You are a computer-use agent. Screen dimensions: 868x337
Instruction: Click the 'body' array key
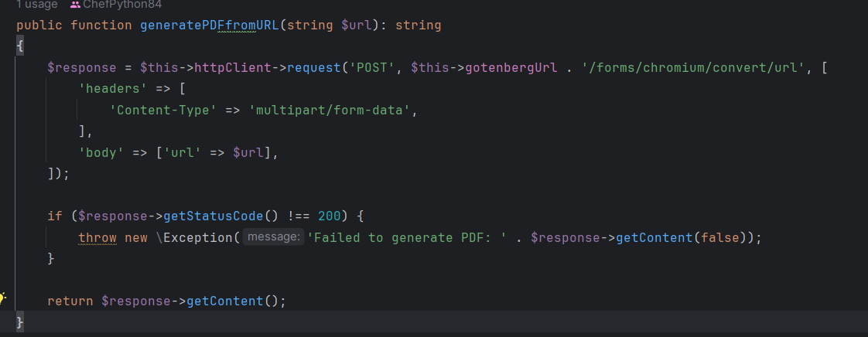coord(101,153)
